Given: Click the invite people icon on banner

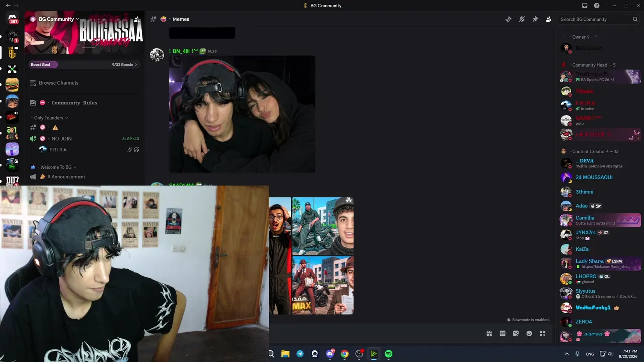Looking at the screenshot, I should pos(137,19).
